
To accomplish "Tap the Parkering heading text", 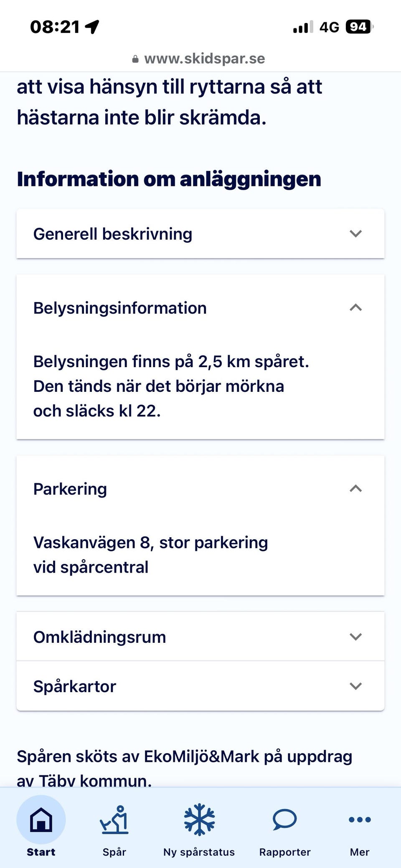I will [x=70, y=489].
